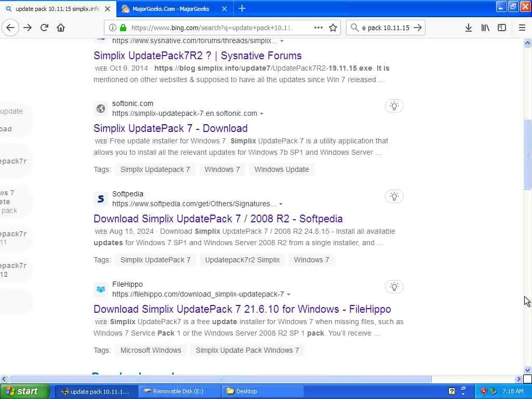Click the horizontal scrollbar thumb
Viewport: 532px width, 399px height.
[220, 379]
